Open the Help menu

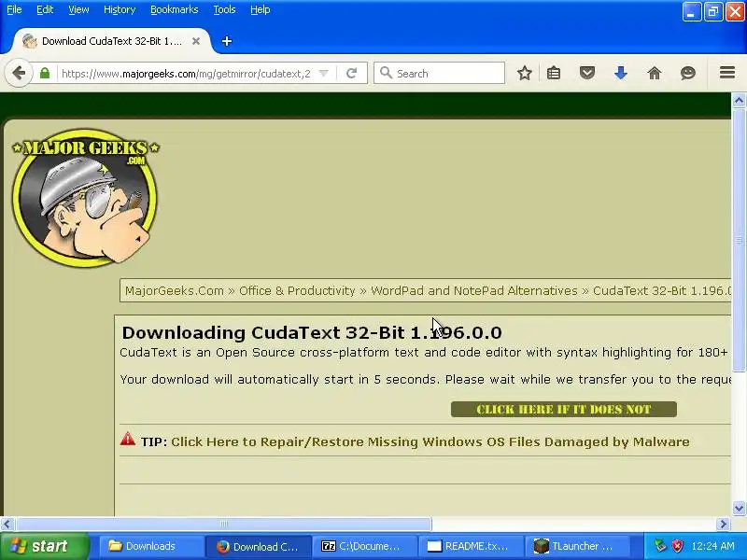click(x=261, y=9)
